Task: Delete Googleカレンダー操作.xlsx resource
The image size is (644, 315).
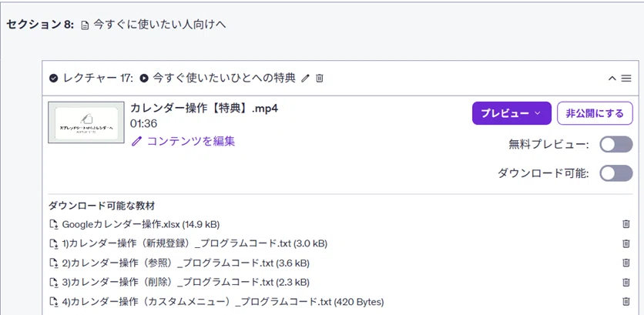Action: point(626,224)
